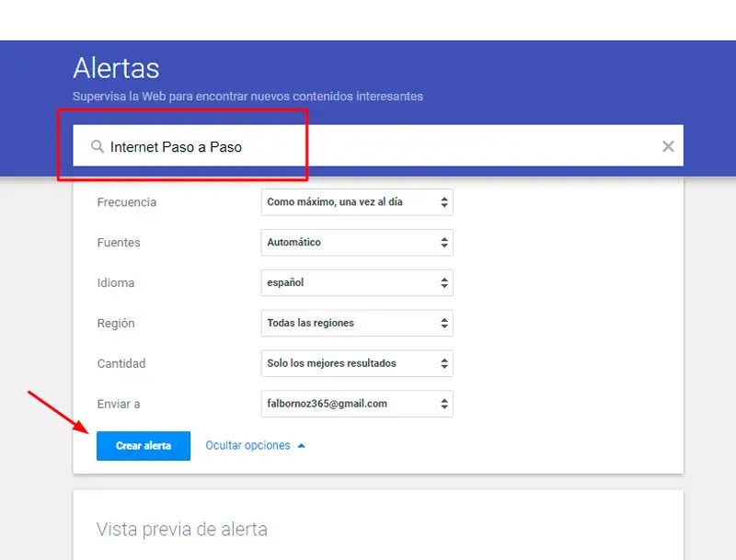Viewport: 736px width, 560px height.
Task: Click the Idioma label
Action: pyautogui.click(x=116, y=283)
